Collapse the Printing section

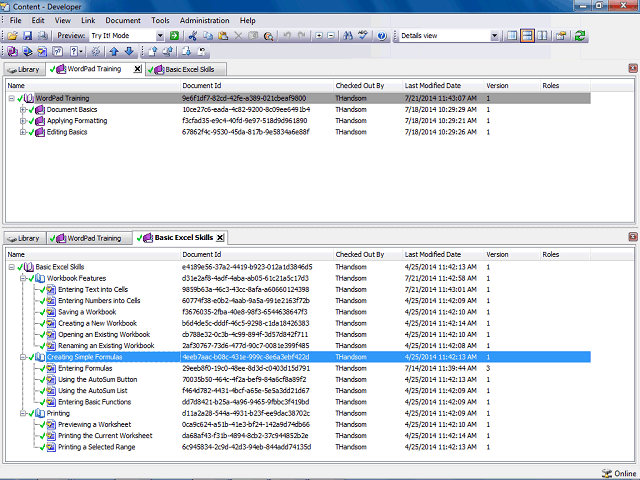point(23,413)
